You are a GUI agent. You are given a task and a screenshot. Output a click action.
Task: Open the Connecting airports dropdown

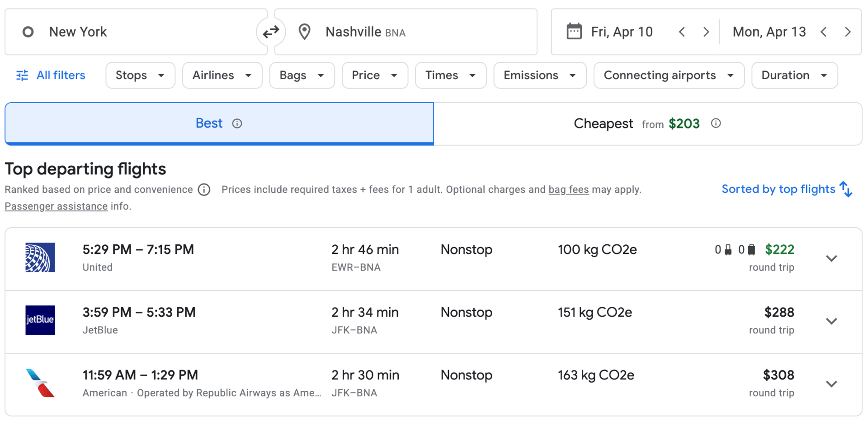pos(668,75)
